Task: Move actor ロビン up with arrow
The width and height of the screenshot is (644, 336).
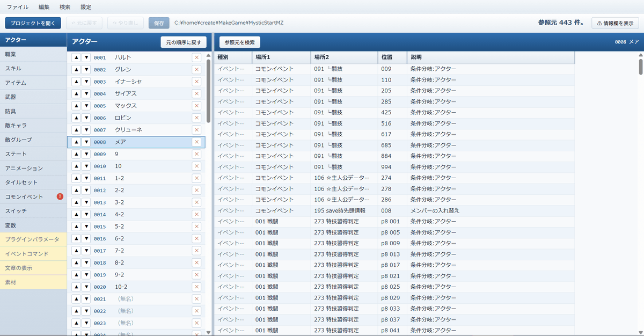Action: (x=76, y=118)
